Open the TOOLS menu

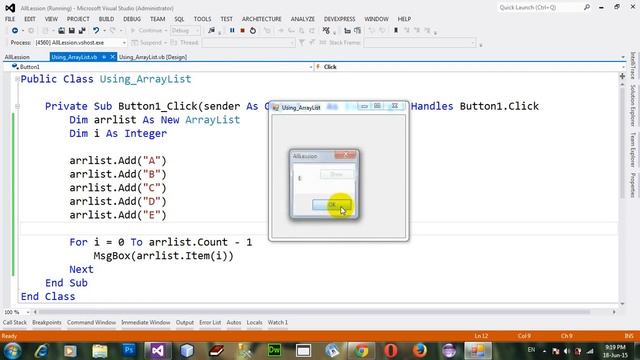(x=202, y=19)
